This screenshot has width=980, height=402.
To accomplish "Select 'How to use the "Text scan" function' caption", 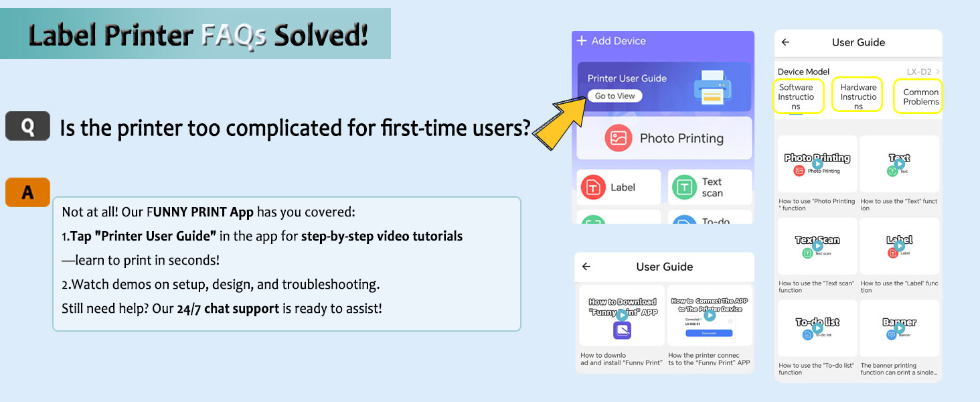I will coord(817,287).
